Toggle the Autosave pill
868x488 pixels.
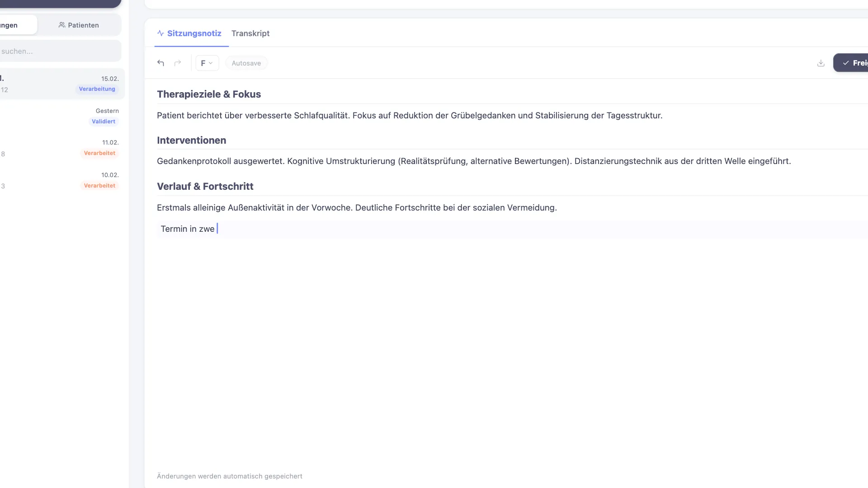pyautogui.click(x=246, y=63)
